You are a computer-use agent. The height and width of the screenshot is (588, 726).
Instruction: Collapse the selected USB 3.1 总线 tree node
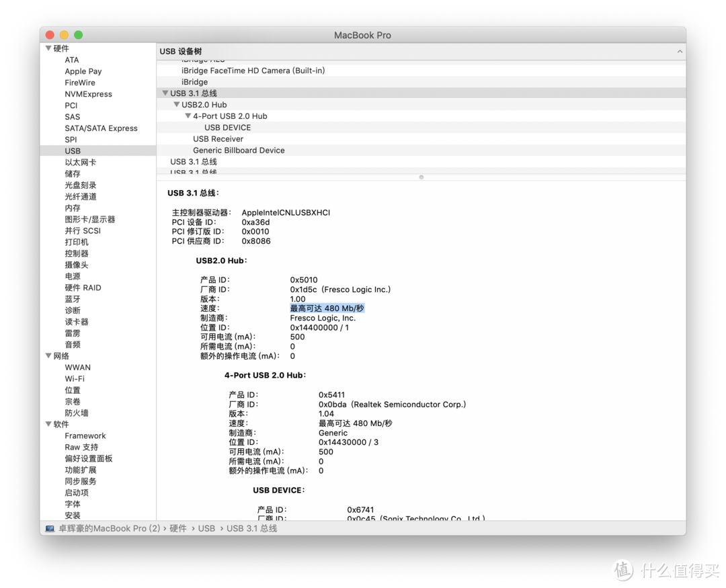pos(165,93)
